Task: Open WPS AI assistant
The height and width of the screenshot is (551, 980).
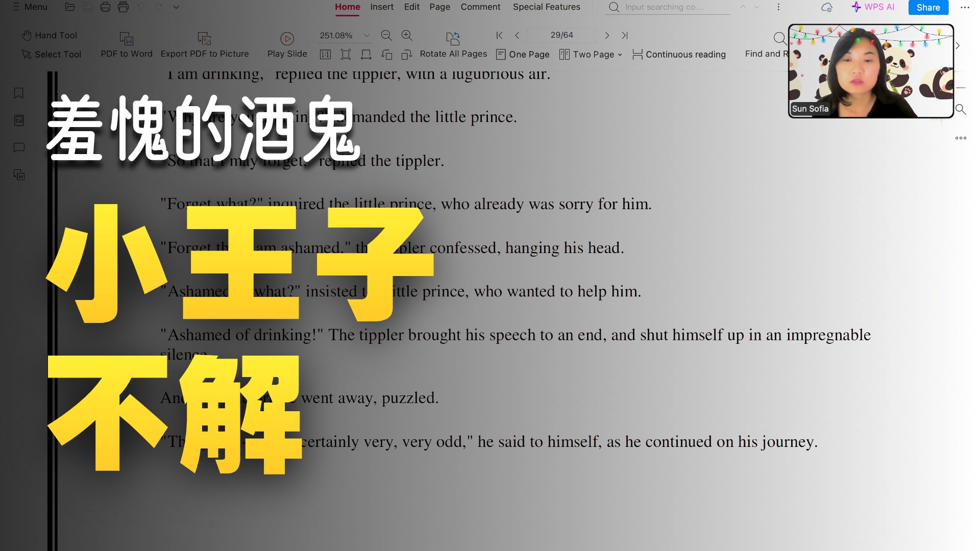Action: point(873,7)
